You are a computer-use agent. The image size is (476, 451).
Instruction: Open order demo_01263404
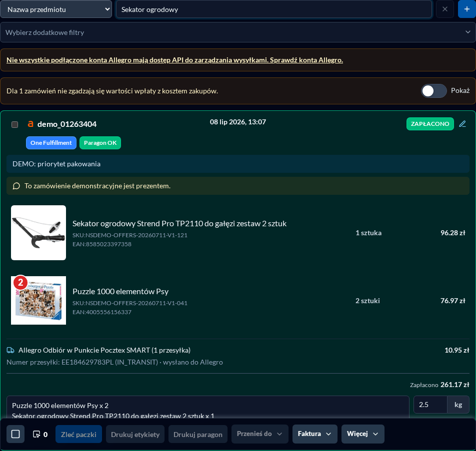point(67,124)
